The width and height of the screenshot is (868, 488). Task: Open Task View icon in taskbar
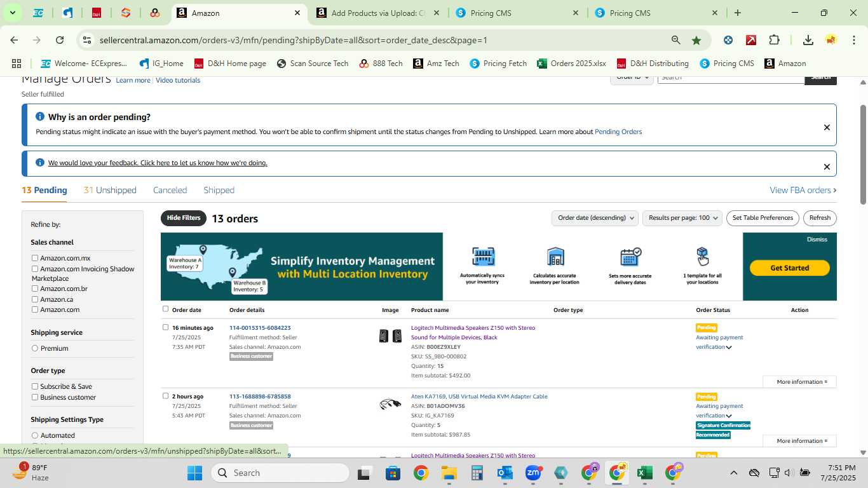click(x=365, y=473)
